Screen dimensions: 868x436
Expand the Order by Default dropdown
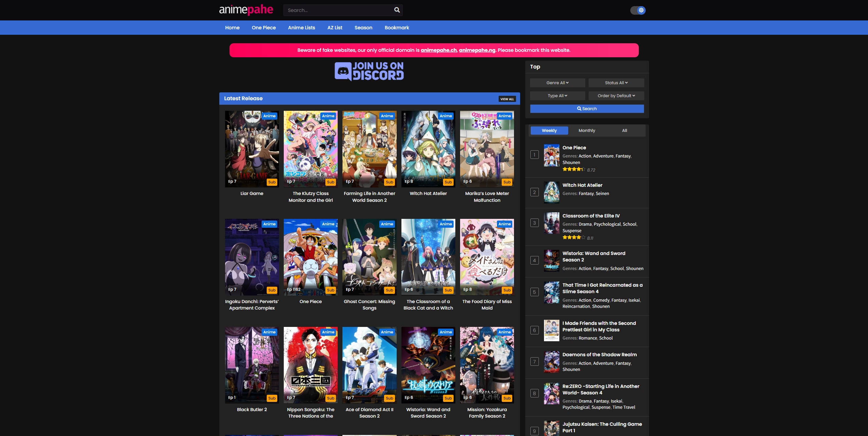pyautogui.click(x=616, y=96)
